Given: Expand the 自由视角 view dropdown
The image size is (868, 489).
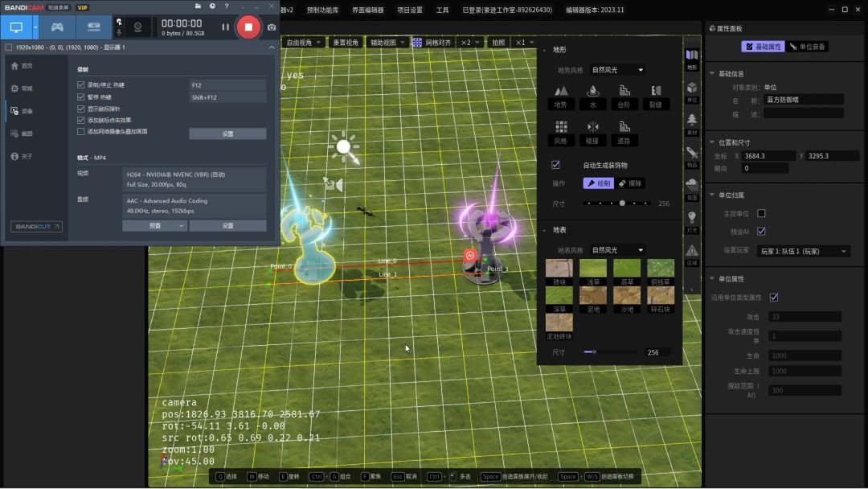Looking at the screenshot, I should pos(304,42).
